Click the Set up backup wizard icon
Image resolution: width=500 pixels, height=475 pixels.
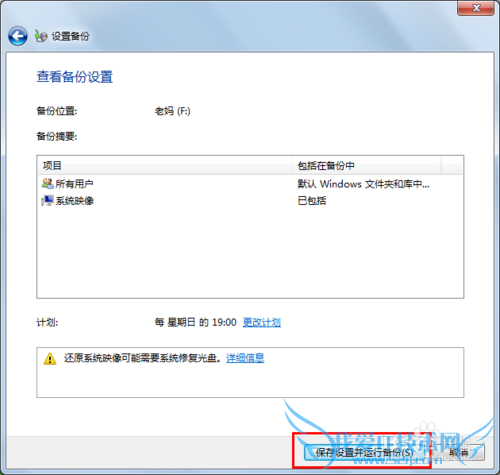[x=41, y=36]
